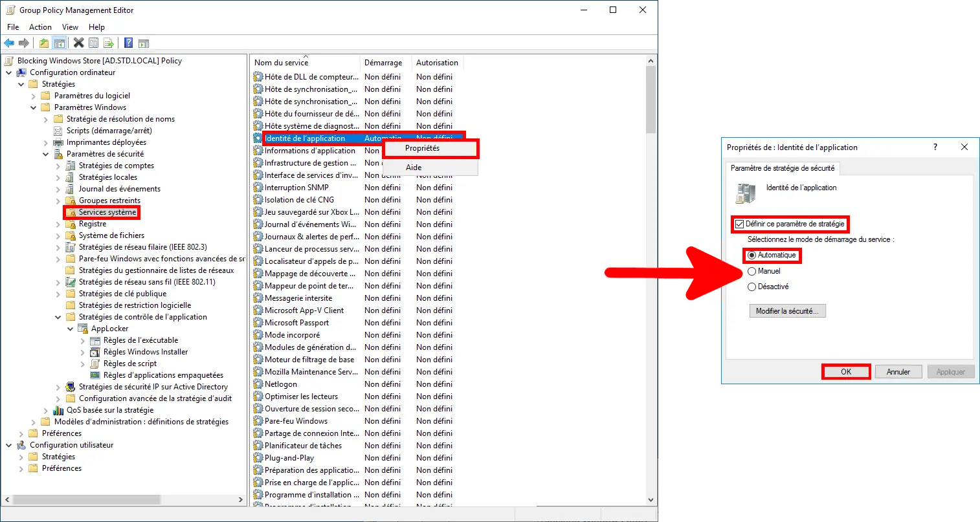Open Help using the blue question mark icon

tap(127, 43)
